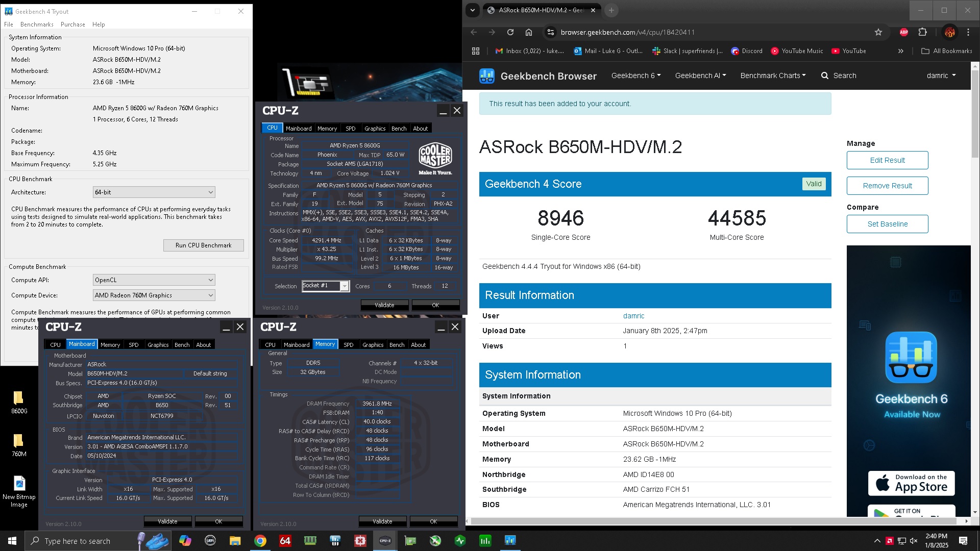Click OK in the CPU-Z Memory window

pyautogui.click(x=433, y=521)
